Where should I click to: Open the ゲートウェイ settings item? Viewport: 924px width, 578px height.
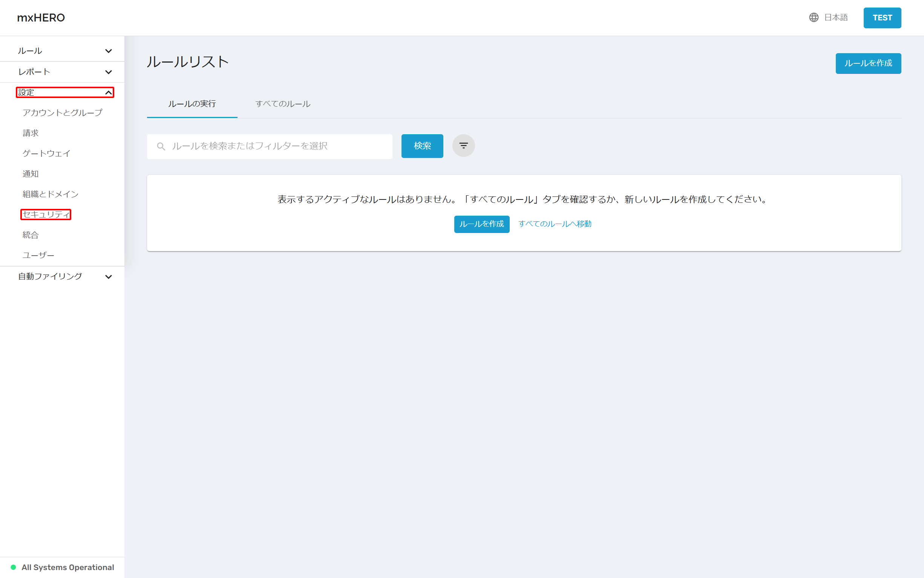[46, 154]
